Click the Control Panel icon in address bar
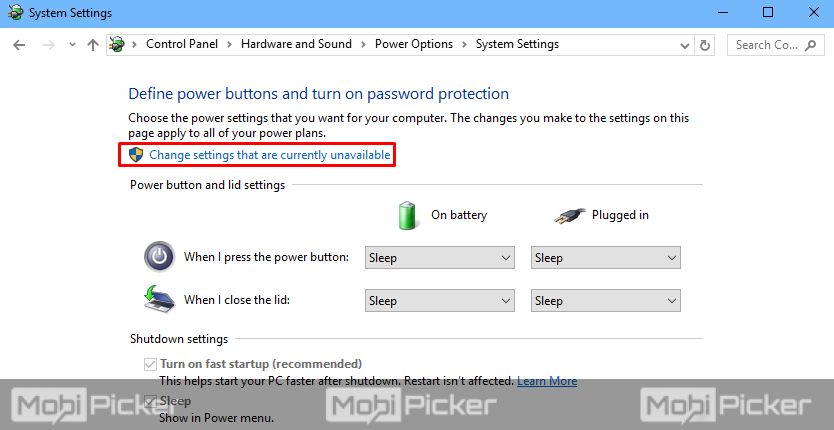The image size is (834, 430). coord(118,45)
